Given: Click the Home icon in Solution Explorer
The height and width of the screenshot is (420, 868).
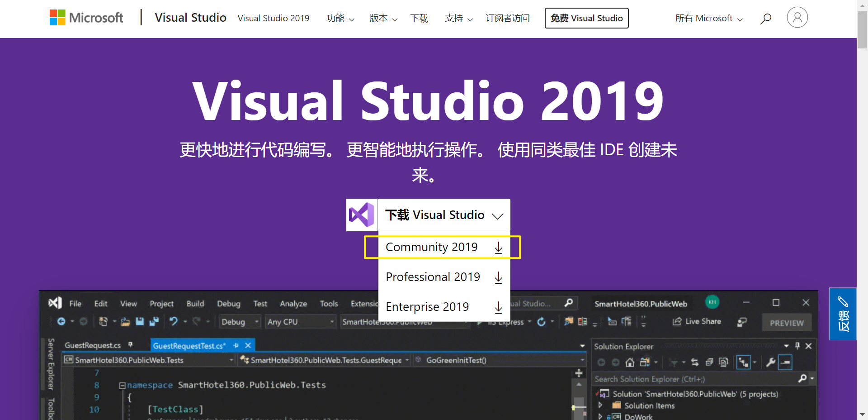Looking at the screenshot, I should [x=630, y=363].
